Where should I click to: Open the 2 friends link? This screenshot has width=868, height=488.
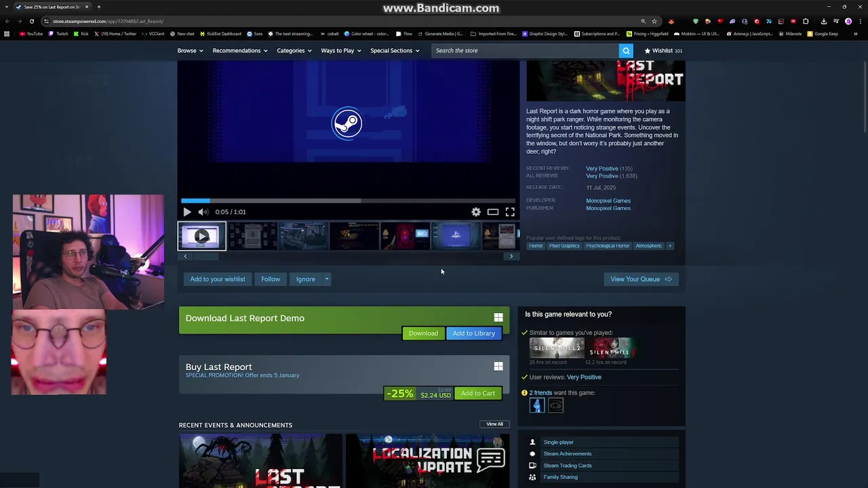(x=540, y=393)
